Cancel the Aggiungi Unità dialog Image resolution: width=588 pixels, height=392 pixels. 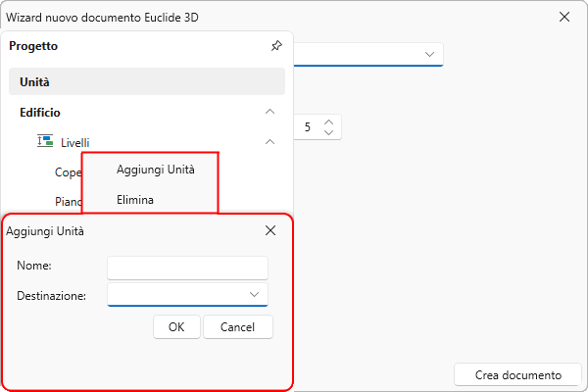pos(238,326)
